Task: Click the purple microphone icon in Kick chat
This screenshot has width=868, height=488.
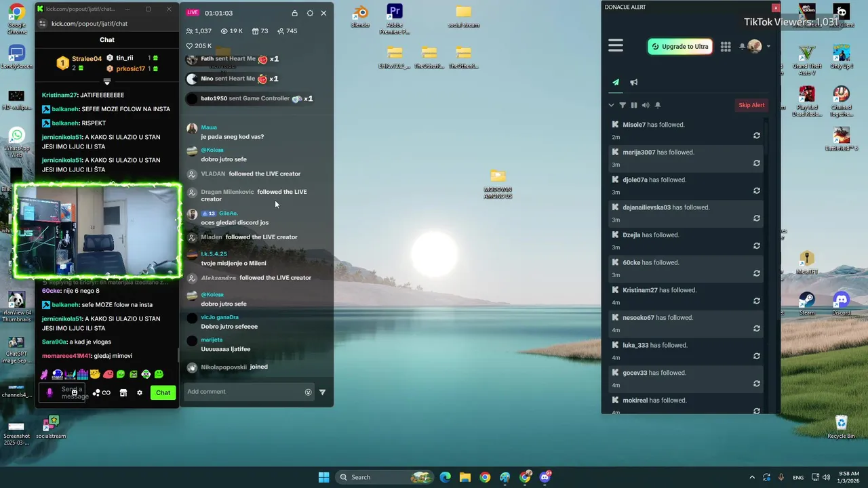Action: click(49, 392)
